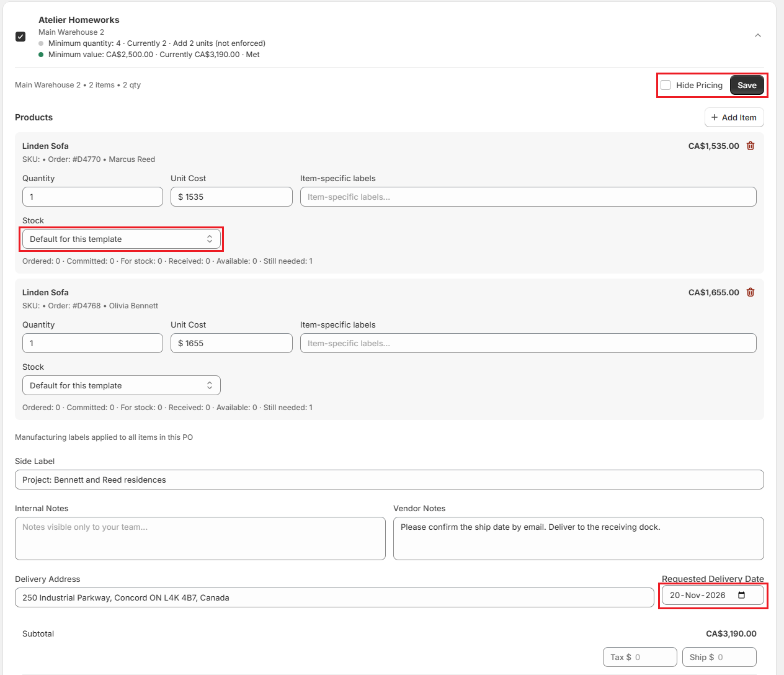
Task: Select the Subtotal label
Action: pos(38,633)
